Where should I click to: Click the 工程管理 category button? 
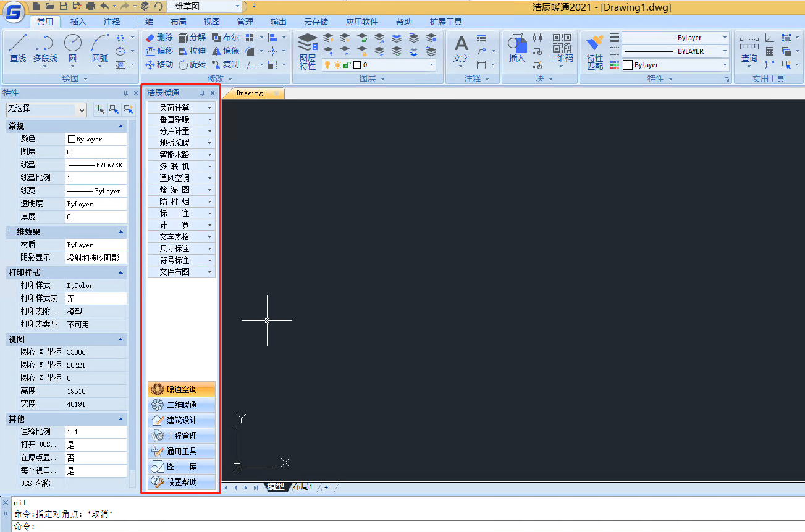coord(182,436)
